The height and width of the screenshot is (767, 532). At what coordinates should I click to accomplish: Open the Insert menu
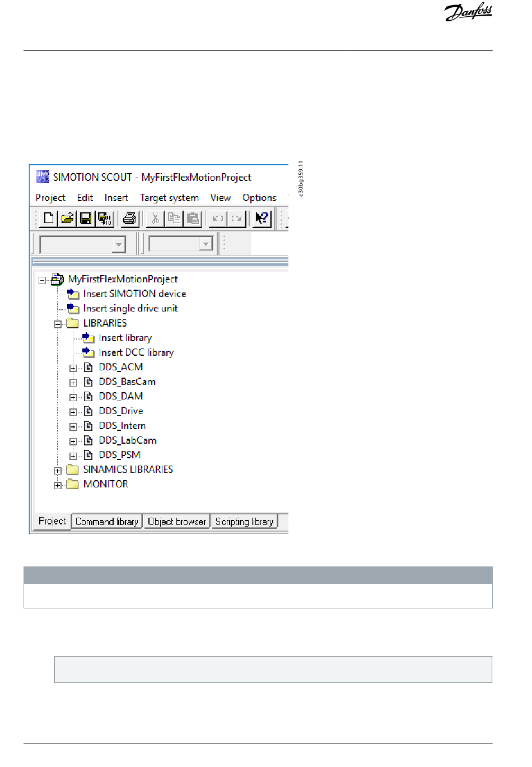[x=116, y=198]
